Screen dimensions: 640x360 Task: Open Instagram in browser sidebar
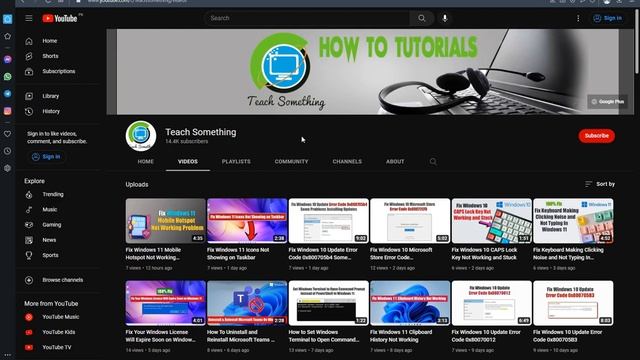pyautogui.click(x=7, y=111)
